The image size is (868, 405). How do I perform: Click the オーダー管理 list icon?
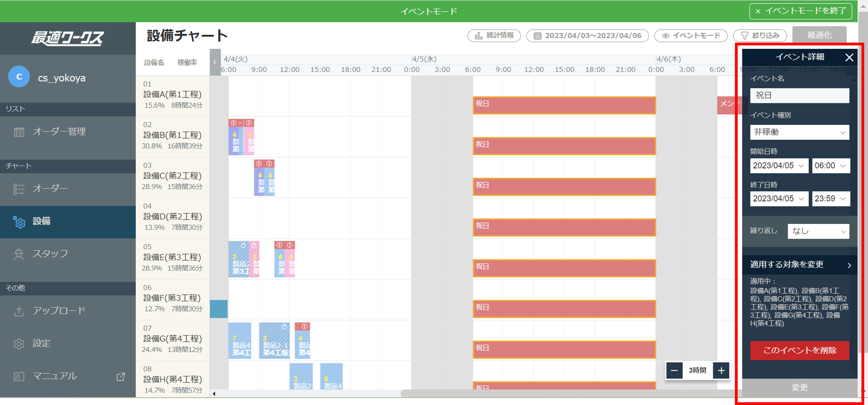pos(19,132)
